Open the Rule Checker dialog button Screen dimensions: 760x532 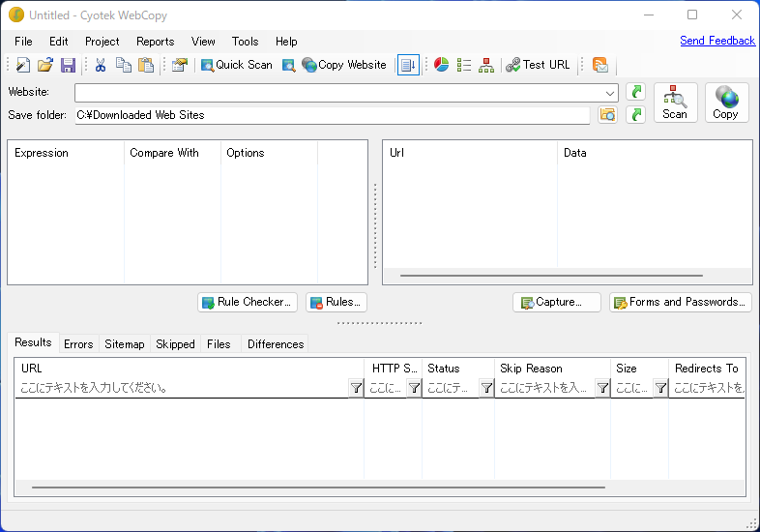[248, 302]
